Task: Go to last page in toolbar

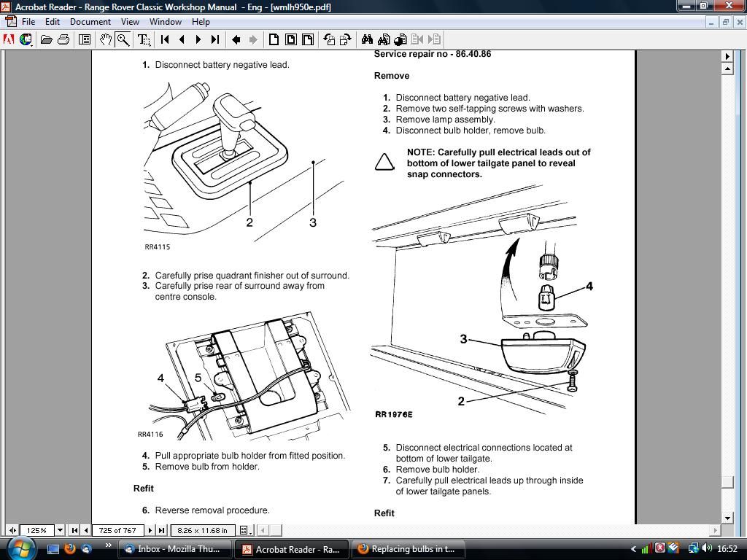Action: click(215, 39)
